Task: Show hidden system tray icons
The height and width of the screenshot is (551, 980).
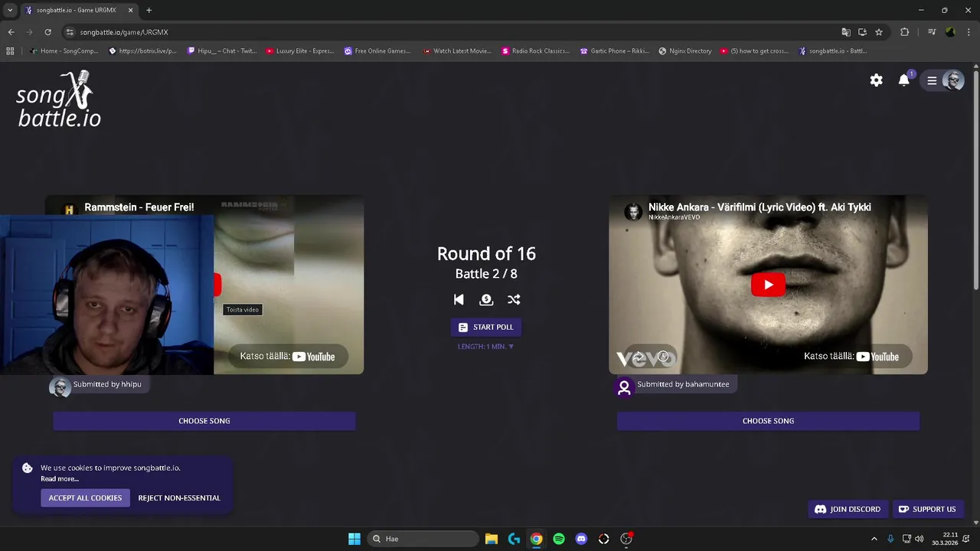Action: click(x=874, y=539)
